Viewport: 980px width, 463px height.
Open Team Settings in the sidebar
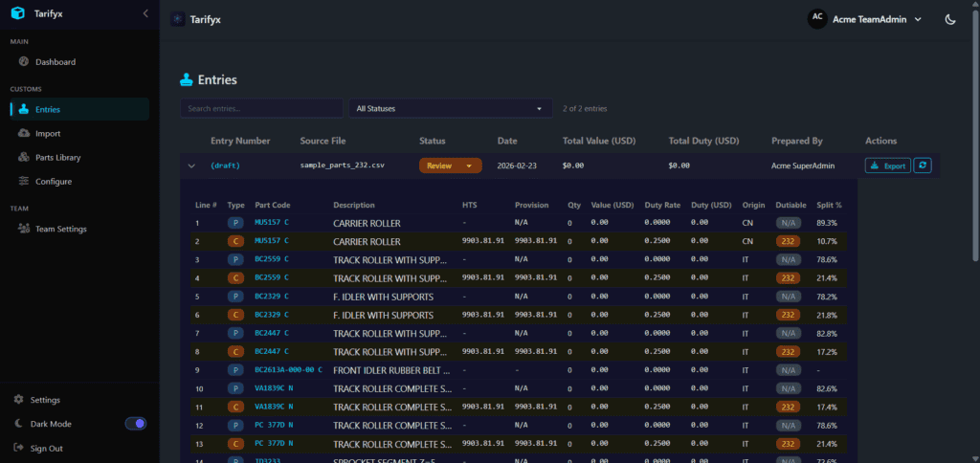point(60,229)
